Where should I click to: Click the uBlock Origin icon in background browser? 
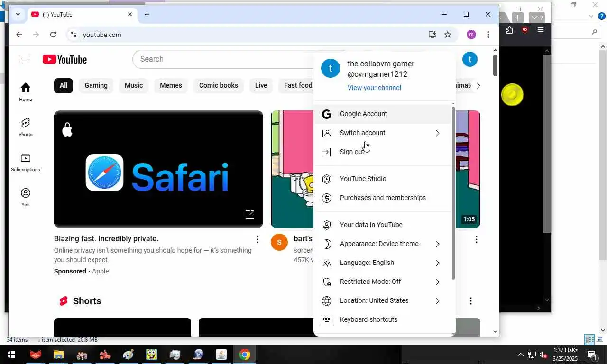coord(524,30)
